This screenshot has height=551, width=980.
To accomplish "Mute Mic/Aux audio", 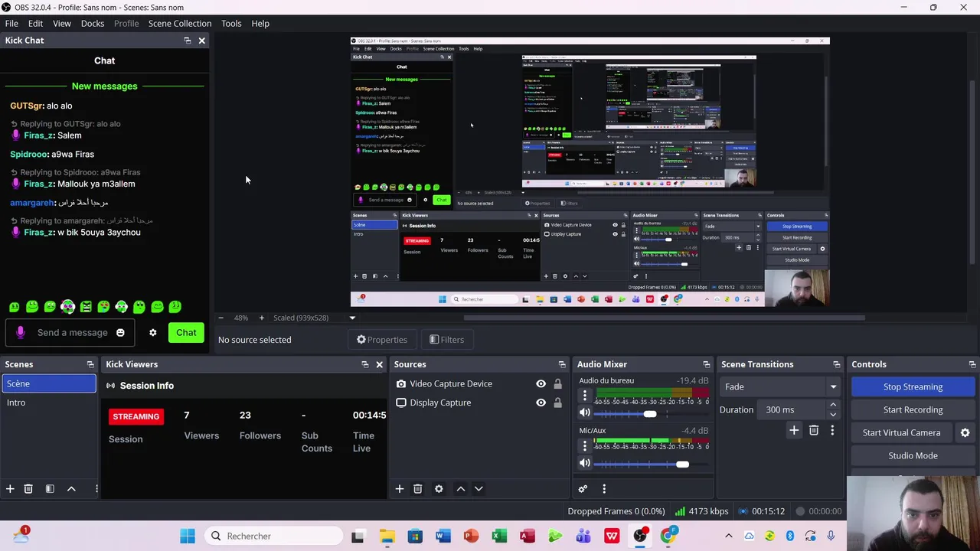I will 585,463.
